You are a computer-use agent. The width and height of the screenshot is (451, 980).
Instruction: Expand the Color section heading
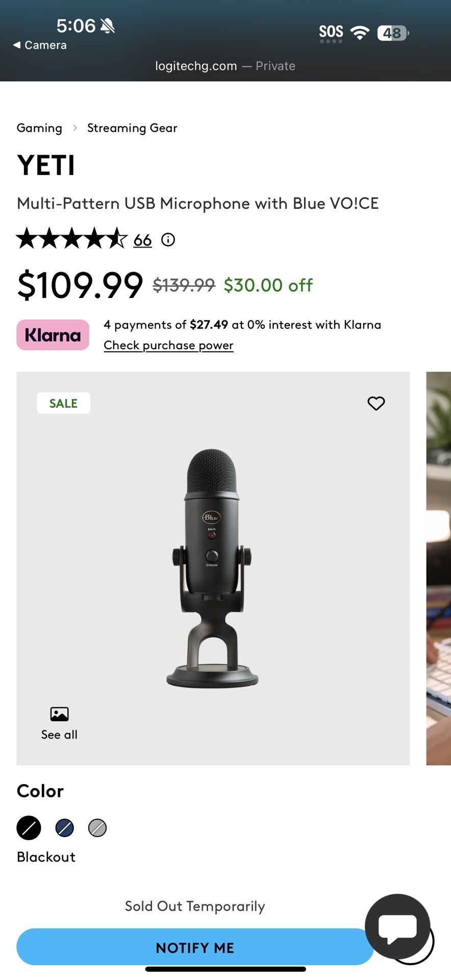(40, 790)
